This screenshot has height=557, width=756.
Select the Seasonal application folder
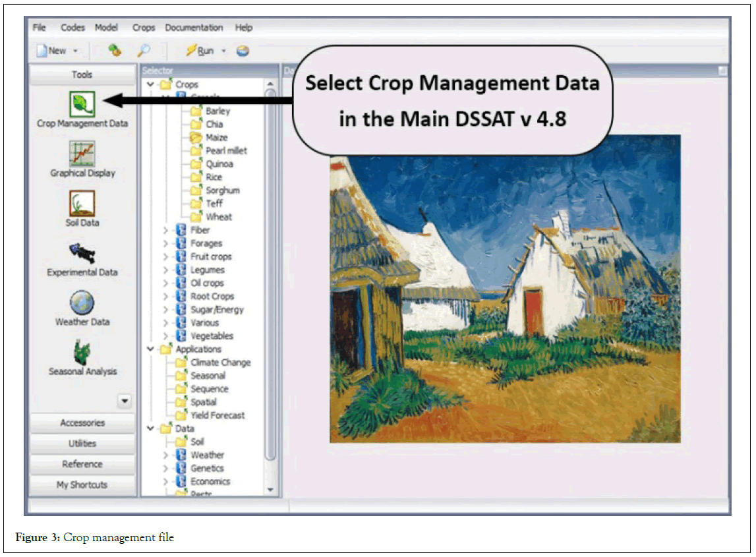click(200, 376)
